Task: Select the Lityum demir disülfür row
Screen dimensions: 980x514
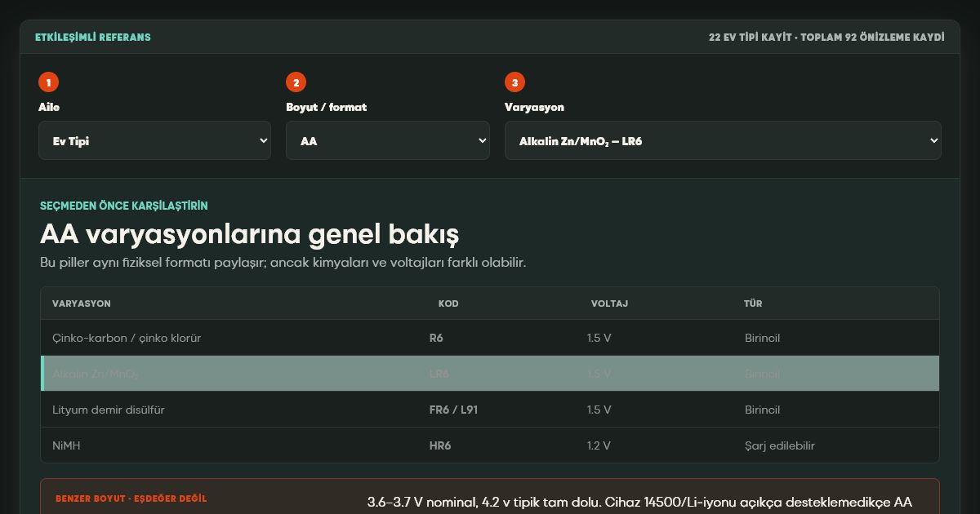Action: tap(490, 410)
